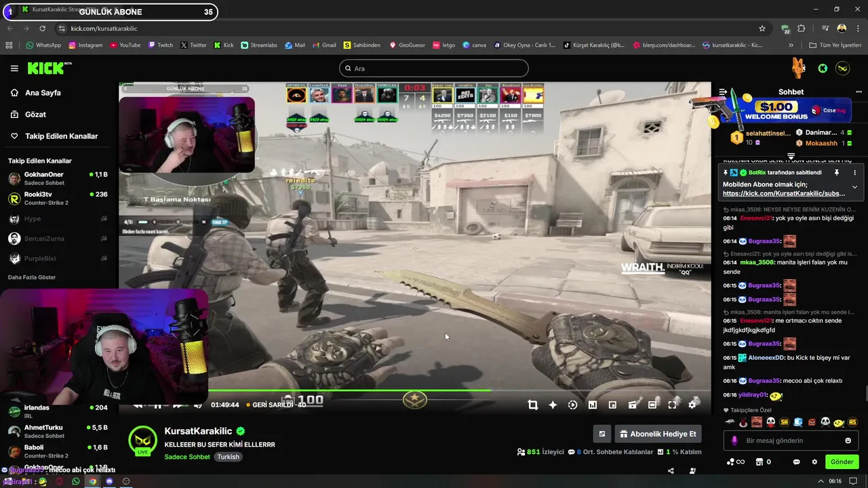
Task: Bookmark this page with star icon
Action: click(762, 28)
